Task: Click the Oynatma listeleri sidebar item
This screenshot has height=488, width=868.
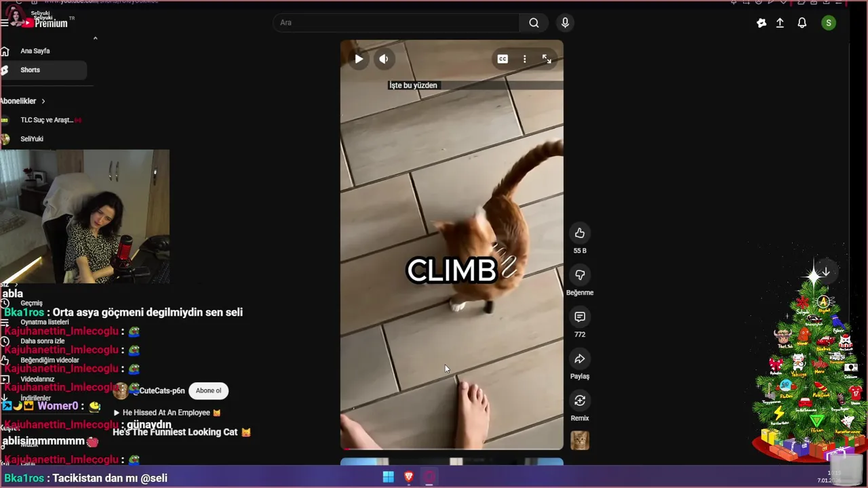Action: tap(45, 322)
